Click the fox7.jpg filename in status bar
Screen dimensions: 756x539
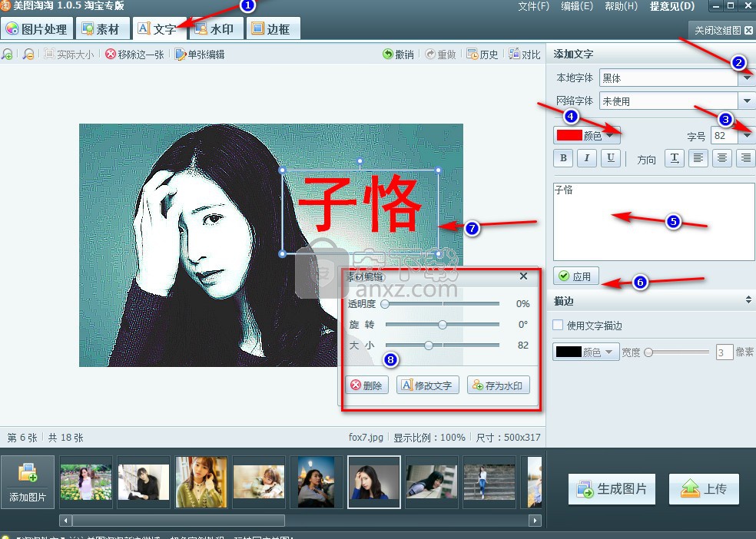[x=366, y=438]
